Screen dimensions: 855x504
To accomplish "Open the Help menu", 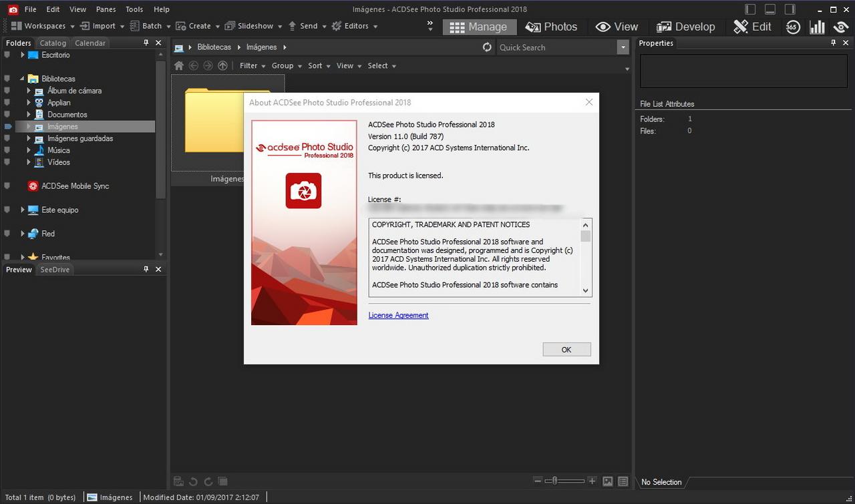I will pos(162,9).
